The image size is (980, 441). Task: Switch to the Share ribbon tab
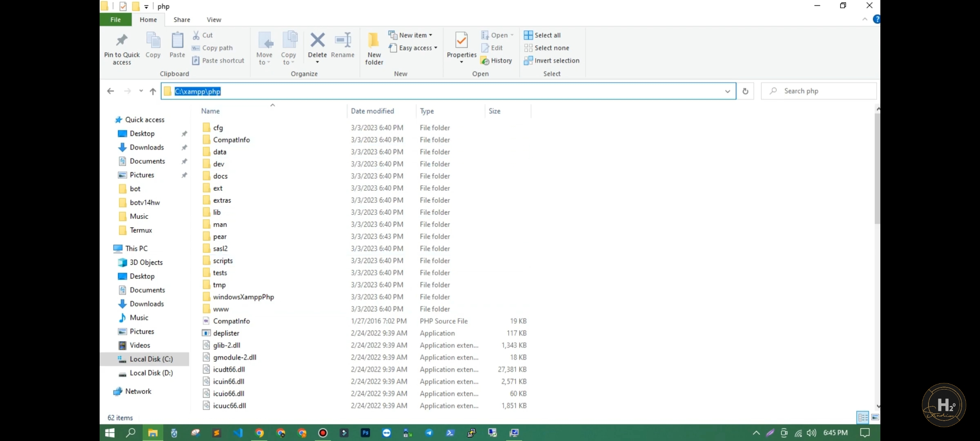coord(182,20)
